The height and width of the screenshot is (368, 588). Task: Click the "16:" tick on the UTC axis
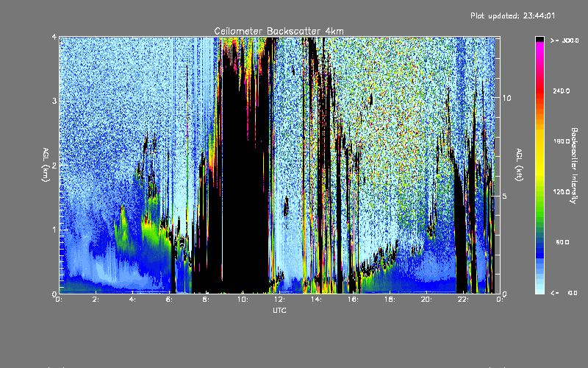(353, 300)
